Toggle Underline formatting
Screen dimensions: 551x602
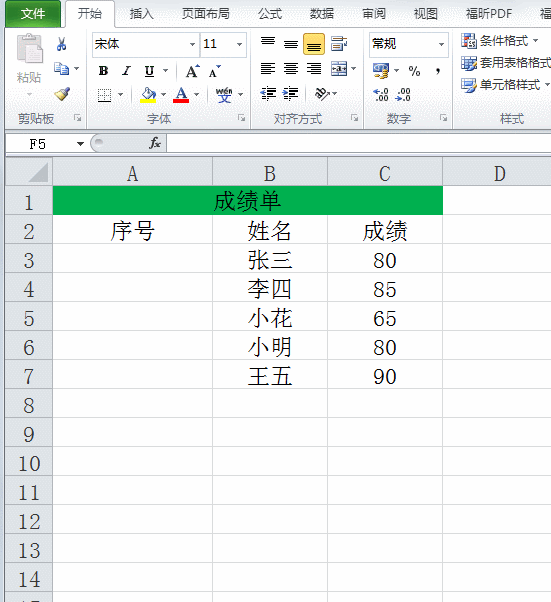pyautogui.click(x=149, y=71)
